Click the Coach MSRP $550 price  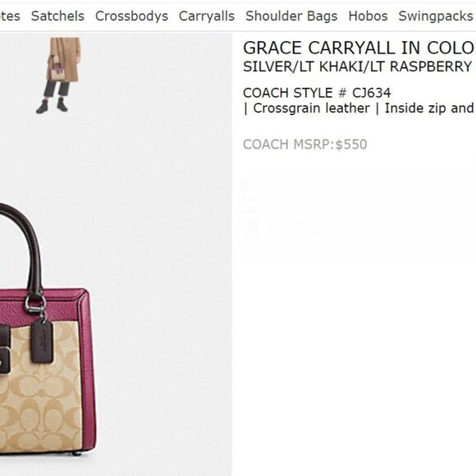304,144
